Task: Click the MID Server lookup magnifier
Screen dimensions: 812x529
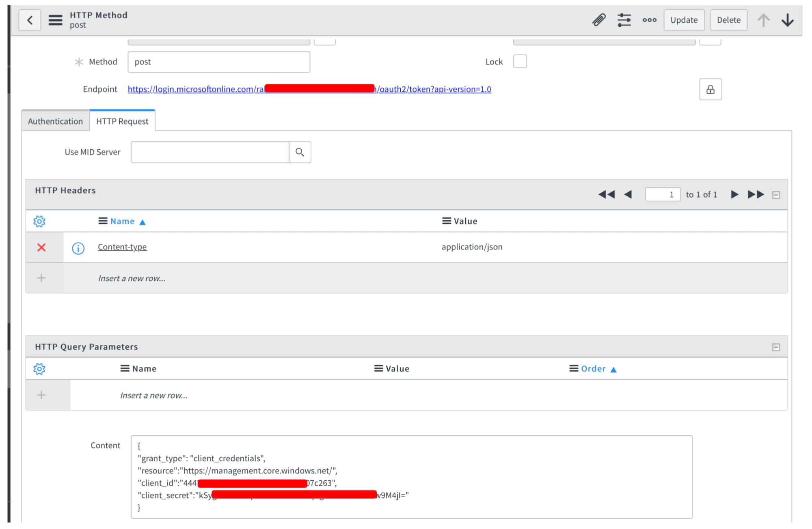Action: 300,152
